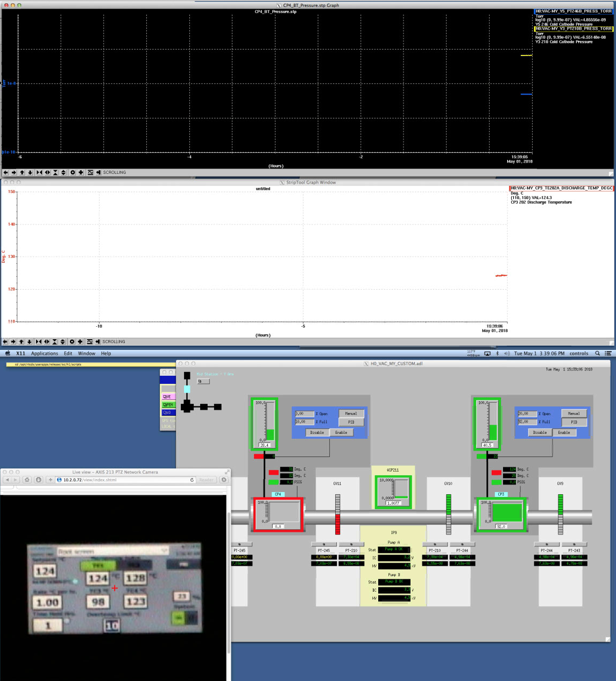This screenshot has width=616, height=681.
Task: Click pan-right arrow in StripTool Graph Window toolbar
Action: coord(13,342)
